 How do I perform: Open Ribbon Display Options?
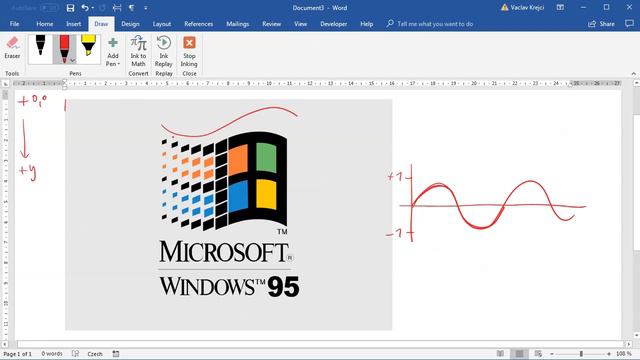(560, 8)
